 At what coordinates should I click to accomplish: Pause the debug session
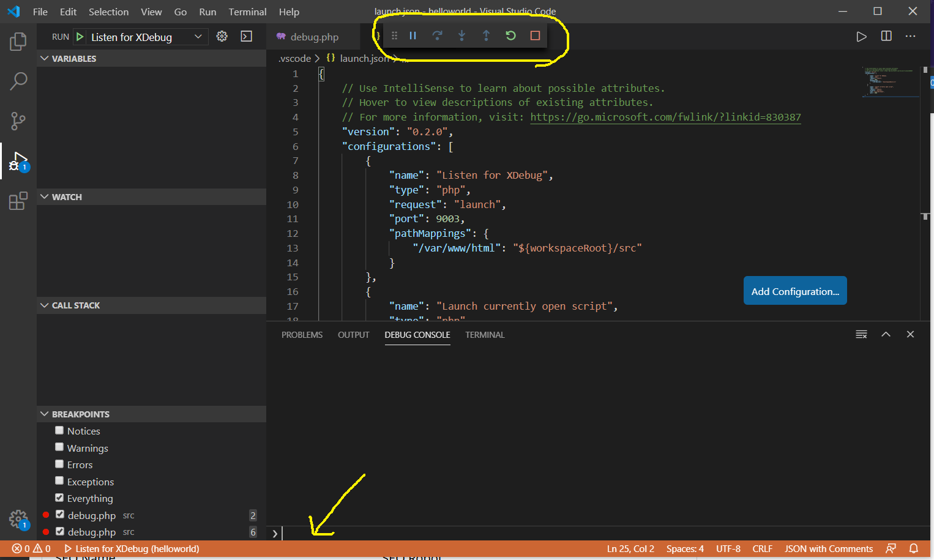pos(413,35)
